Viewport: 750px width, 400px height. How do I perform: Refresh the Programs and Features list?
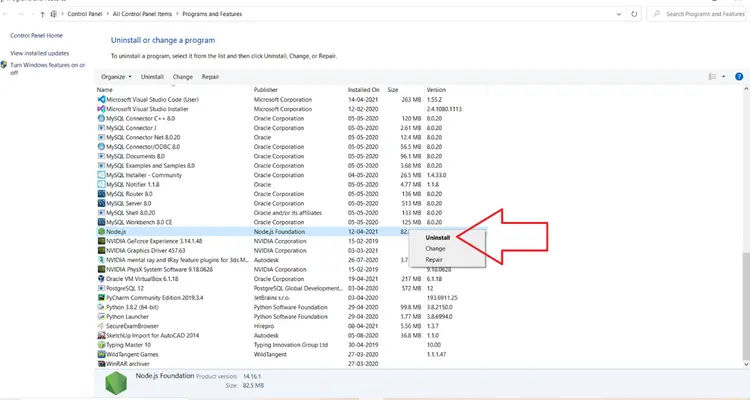634,14
